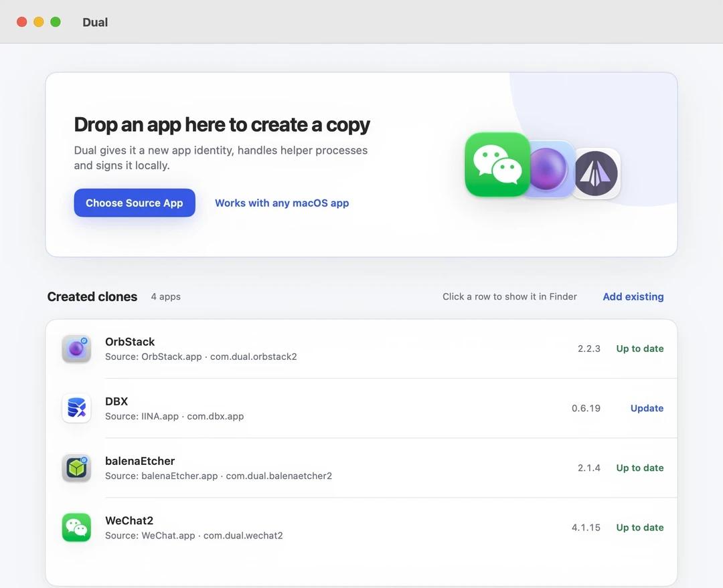
Task: Click Update for the DBX clone
Action: pos(647,408)
